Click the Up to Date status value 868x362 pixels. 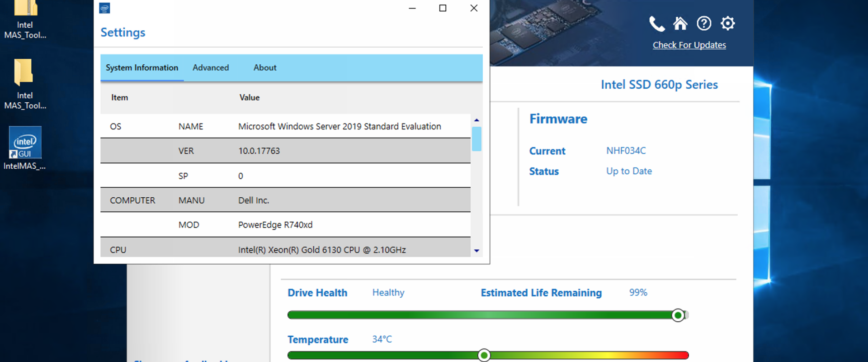[629, 171]
